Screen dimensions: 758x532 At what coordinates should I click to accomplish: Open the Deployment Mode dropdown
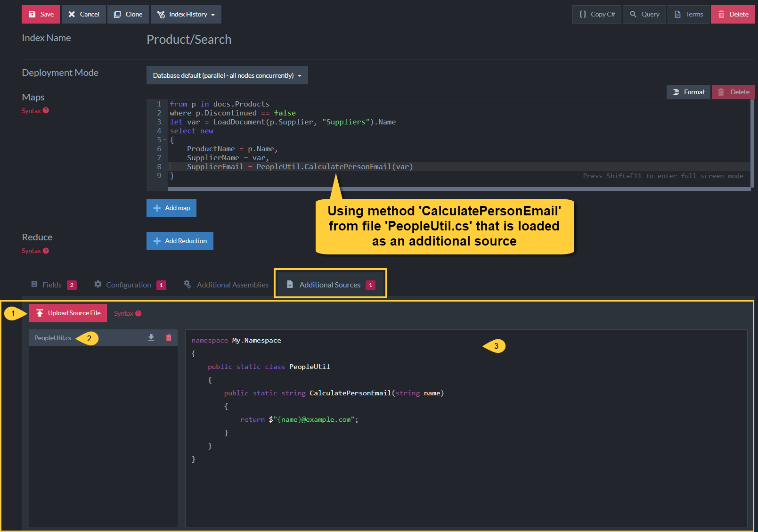tap(227, 75)
